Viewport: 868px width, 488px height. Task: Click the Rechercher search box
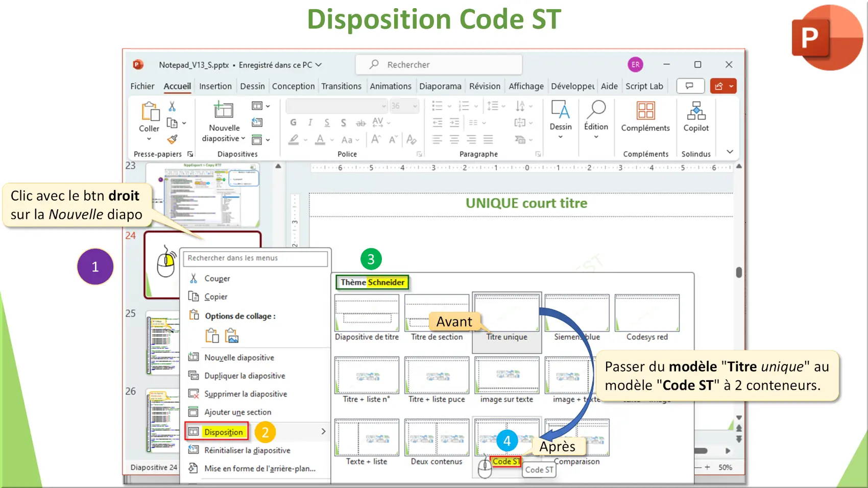[439, 65]
